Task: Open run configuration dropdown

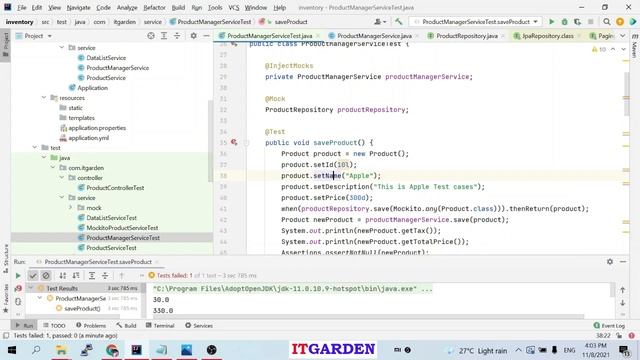Action: point(476,22)
